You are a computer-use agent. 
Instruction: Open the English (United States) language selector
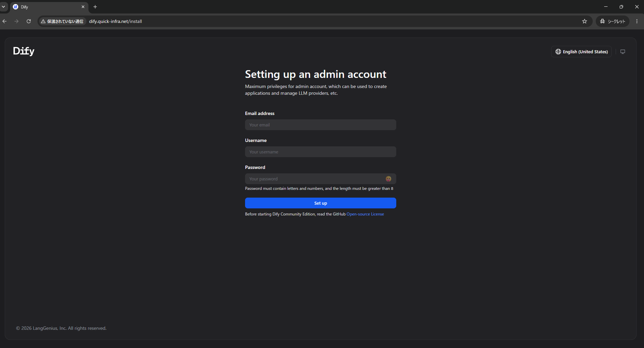click(581, 52)
